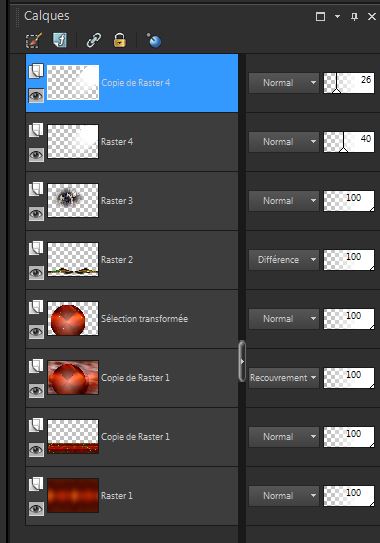Screen dimensions: 380x543
Task: Click layer type icon of Raster 3
Action: (36, 189)
